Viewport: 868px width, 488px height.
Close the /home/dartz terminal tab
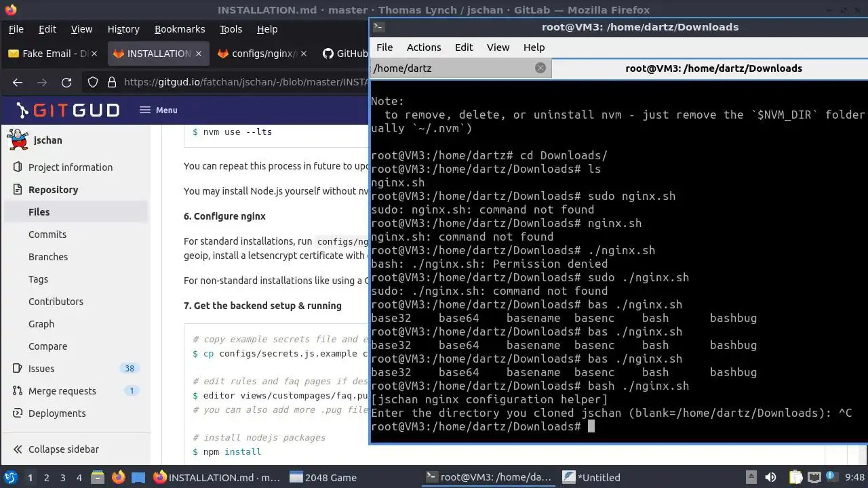540,68
